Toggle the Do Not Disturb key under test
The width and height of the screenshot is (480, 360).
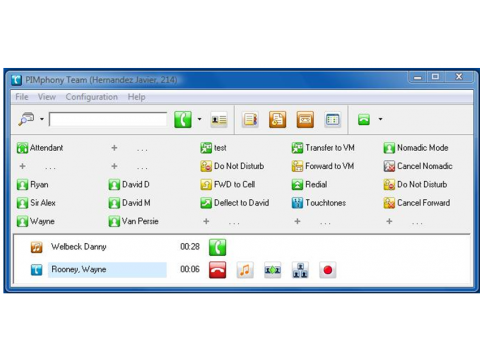click(232, 166)
